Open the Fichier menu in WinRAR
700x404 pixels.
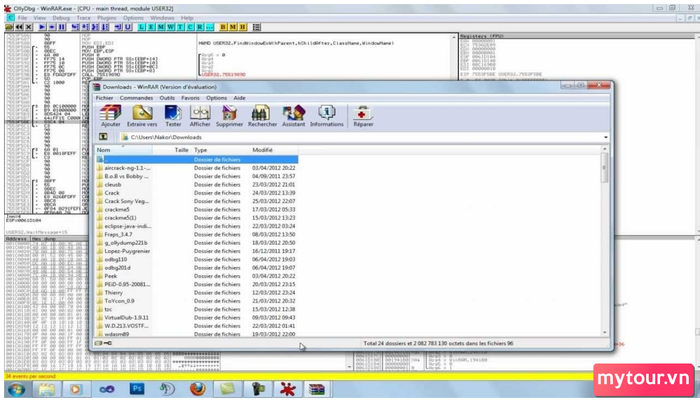tap(104, 98)
